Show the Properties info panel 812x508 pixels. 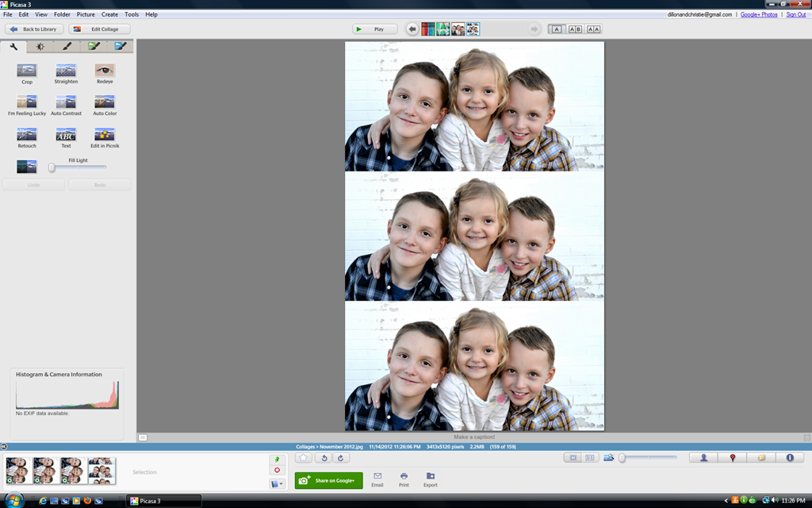pyautogui.click(x=790, y=458)
